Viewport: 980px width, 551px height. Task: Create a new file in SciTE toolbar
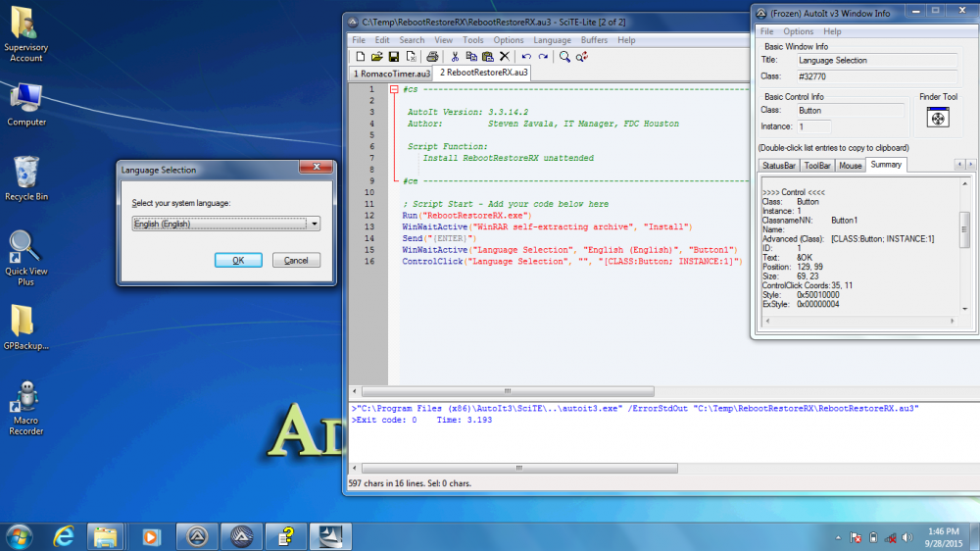click(x=360, y=57)
